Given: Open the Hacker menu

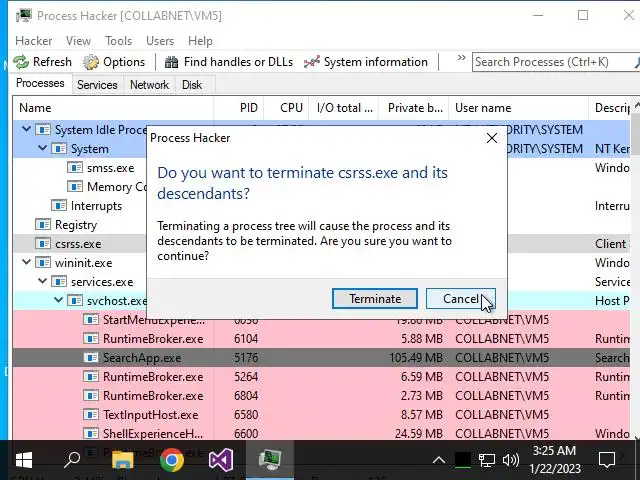Looking at the screenshot, I should pyautogui.click(x=33, y=41).
